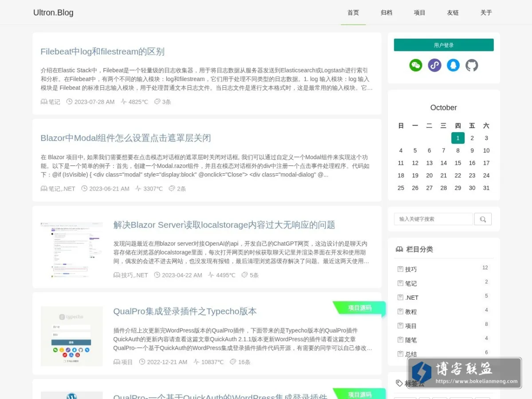The width and height of the screenshot is (532, 399).
Task: Select date 31 in October calendar
Action: coord(486,188)
